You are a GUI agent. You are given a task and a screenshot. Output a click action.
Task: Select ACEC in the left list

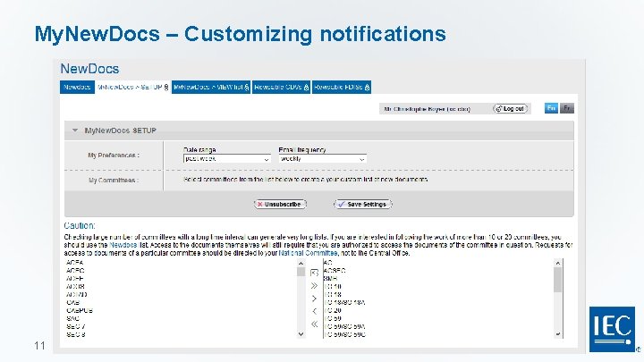75,271
